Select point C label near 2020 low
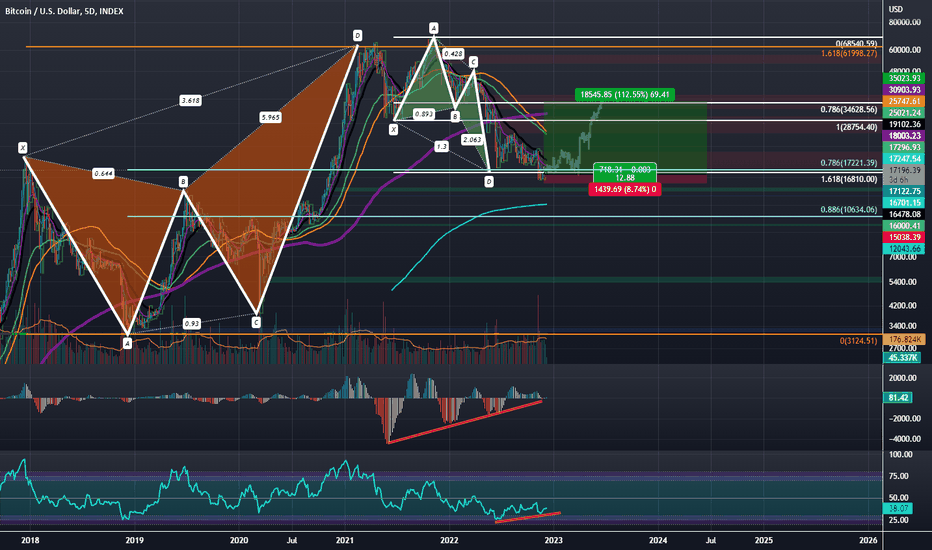932x550 pixels. (x=256, y=323)
